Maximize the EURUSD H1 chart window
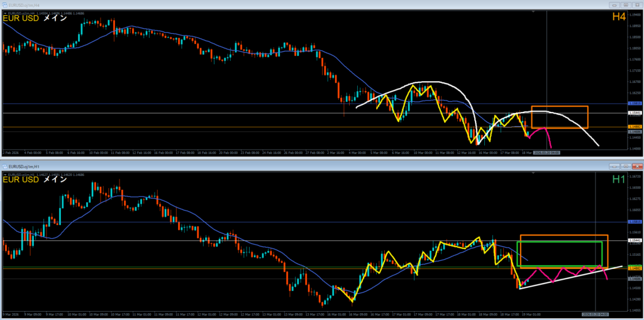The width and height of the screenshot is (644, 320). click(x=625, y=167)
